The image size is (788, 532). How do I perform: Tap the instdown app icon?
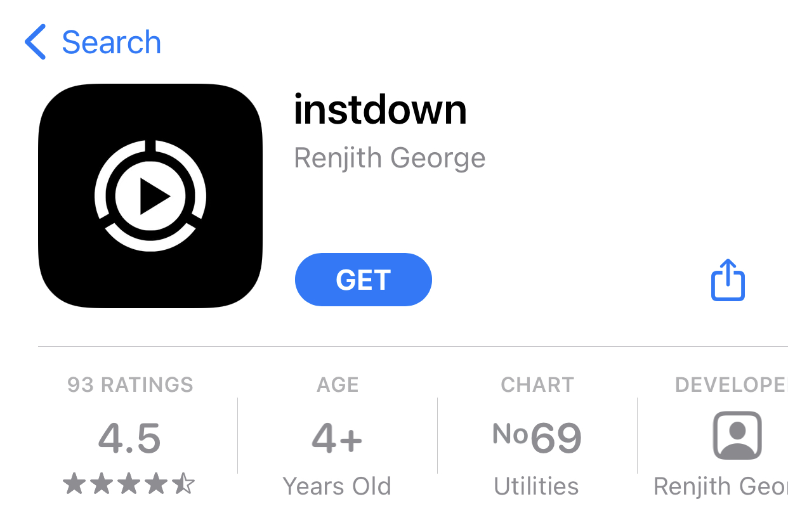(x=150, y=196)
